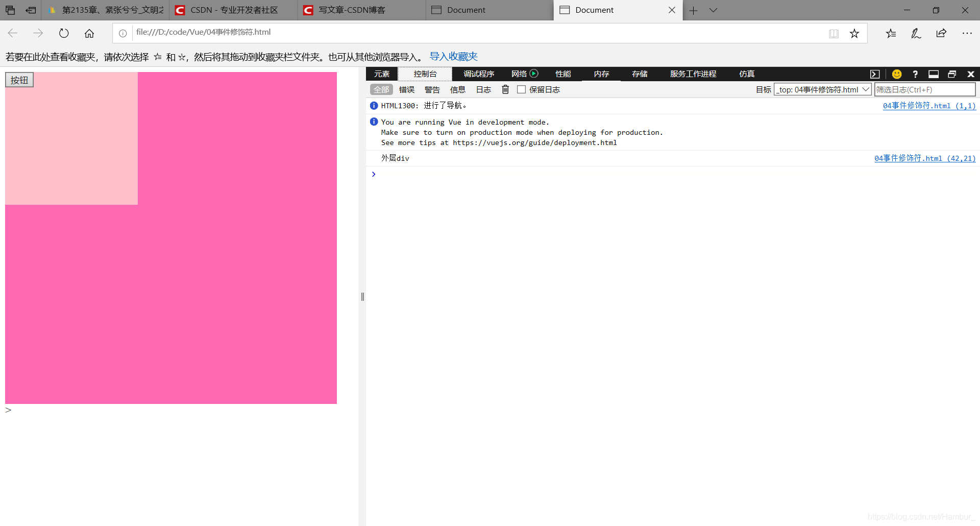Open browser settings and more menu
Image resolution: width=980 pixels, height=526 pixels.
click(967, 33)
